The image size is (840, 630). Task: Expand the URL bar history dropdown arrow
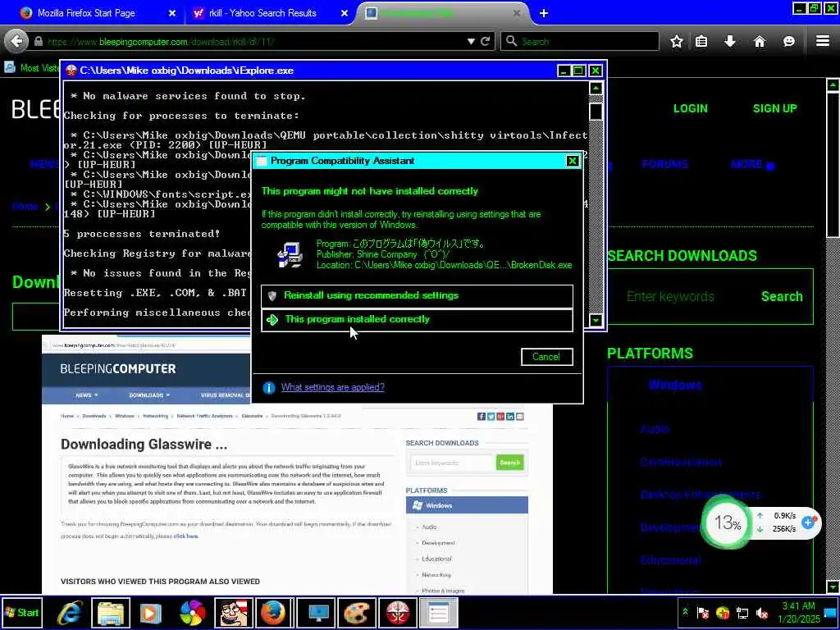pyautogui.click(x=471, y=41)
